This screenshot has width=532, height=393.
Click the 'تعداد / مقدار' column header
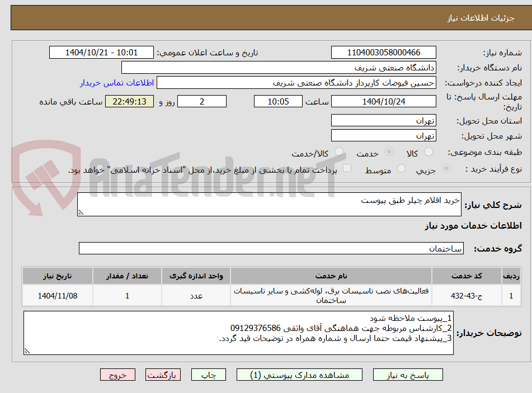point(127,276)
